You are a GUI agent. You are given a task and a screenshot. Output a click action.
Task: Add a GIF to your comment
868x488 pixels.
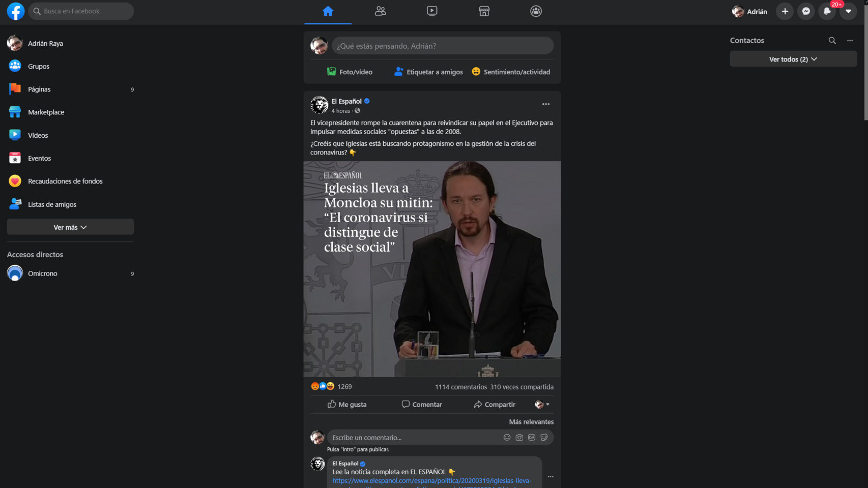pos(531,437)
